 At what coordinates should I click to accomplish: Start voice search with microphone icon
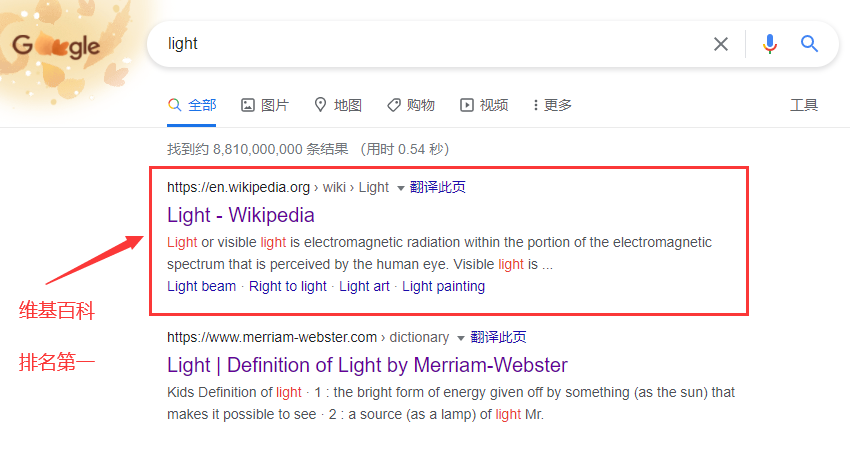tap(769, 44)
